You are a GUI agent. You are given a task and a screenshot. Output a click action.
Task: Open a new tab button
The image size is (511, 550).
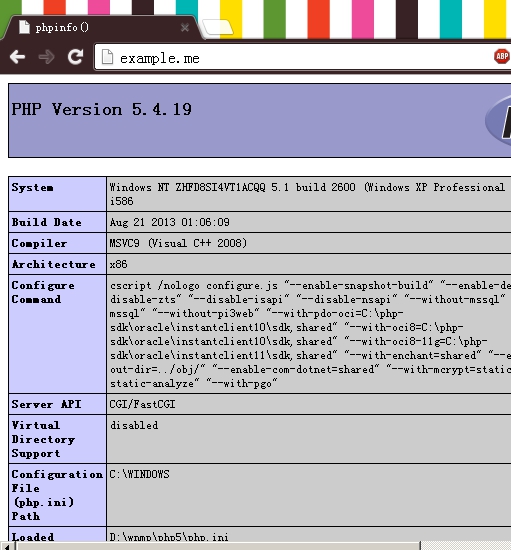tap(218, 27)
